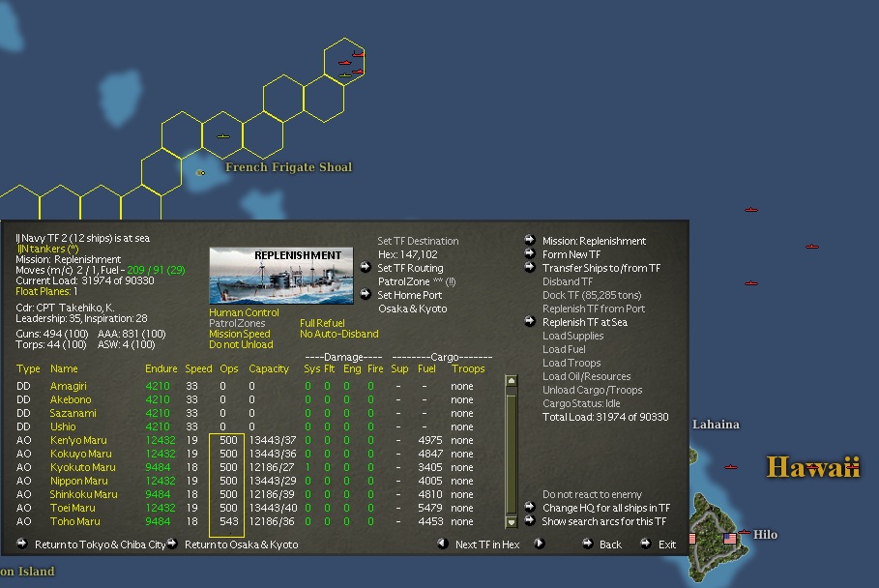Open oiler Shinkoku Maru ship details

tap(83, 494)
